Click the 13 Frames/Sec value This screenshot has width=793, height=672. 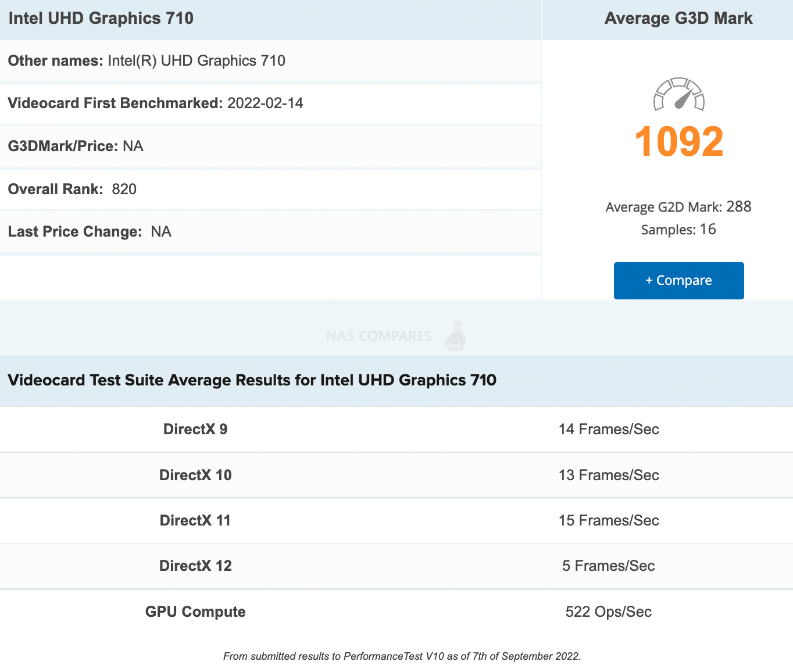[x=609, y=475]
